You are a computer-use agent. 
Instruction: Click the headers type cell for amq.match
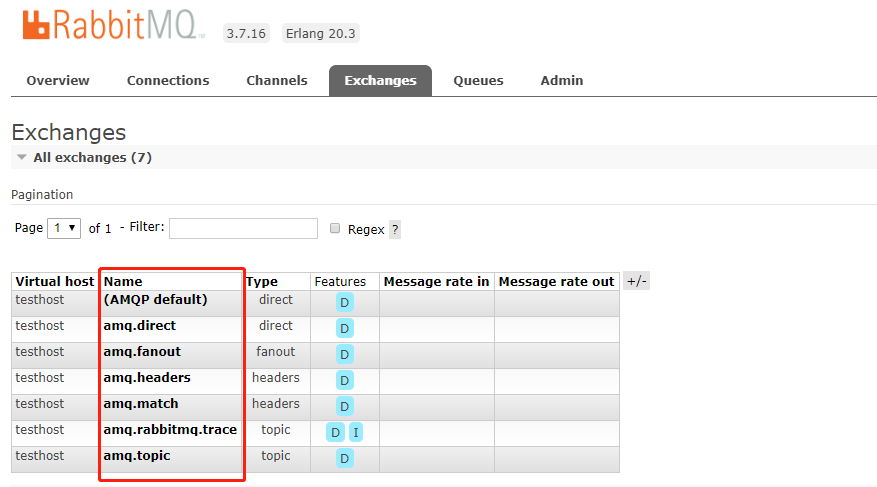tap(276, 404)
